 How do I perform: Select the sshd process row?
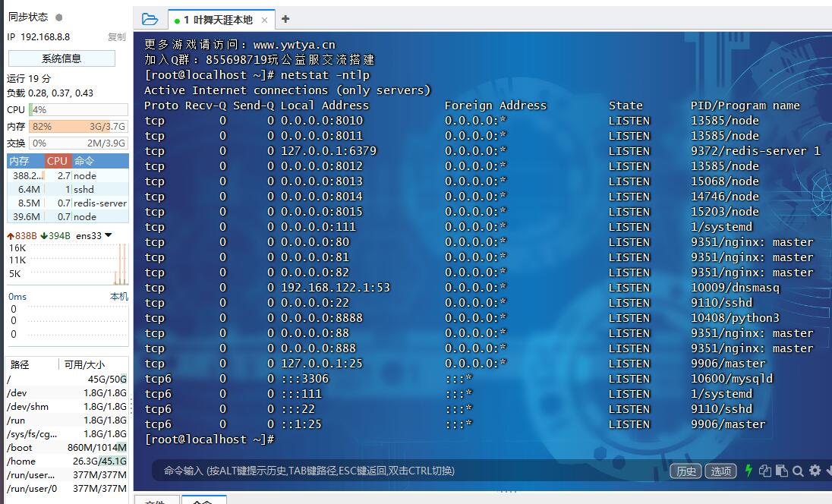(68, 190)
